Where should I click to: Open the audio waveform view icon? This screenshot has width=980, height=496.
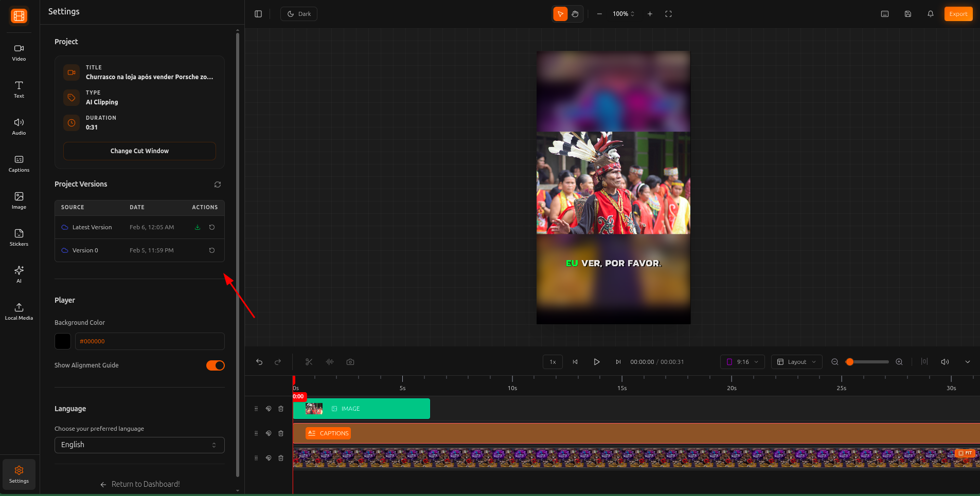point(329,362)
